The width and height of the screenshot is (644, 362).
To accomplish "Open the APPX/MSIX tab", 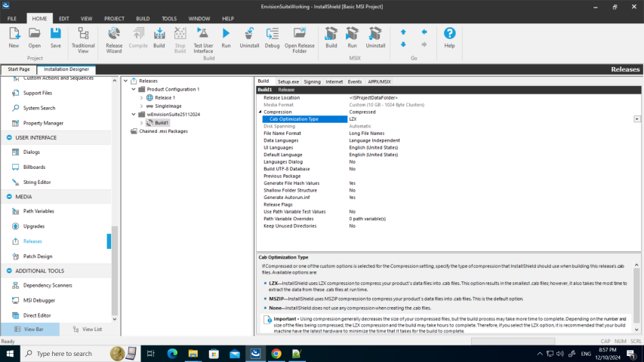I will [379, 81].
